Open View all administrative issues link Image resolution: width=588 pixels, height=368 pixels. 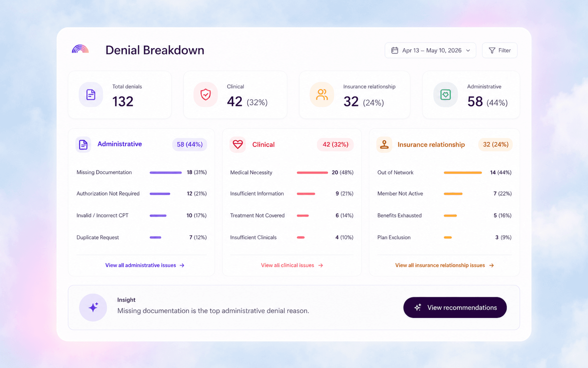(x=145, y=265)
